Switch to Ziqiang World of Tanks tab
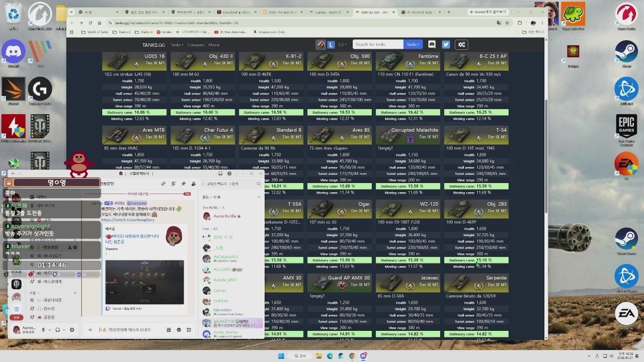 click(x=328, y=12)
